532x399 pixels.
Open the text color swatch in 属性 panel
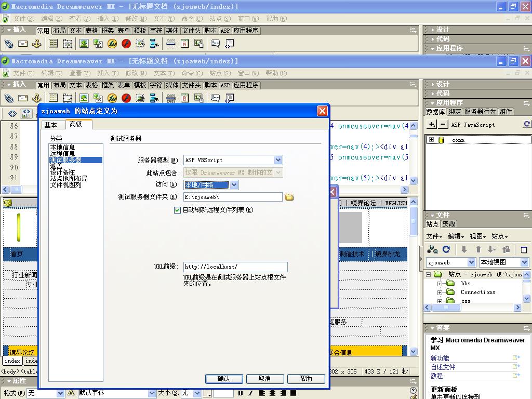pyautogui.click(x=207, y=393)
